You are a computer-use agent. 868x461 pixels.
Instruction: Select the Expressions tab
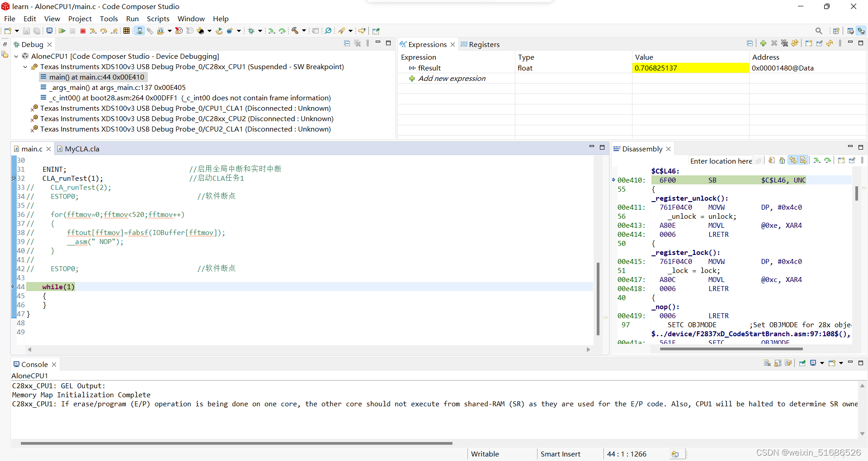click(x=427, y=44)
